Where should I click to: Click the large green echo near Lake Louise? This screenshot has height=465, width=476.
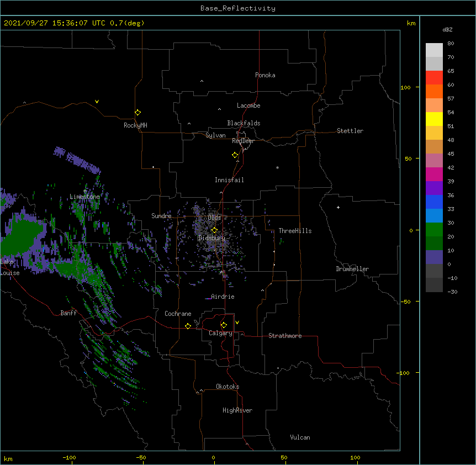23,235
